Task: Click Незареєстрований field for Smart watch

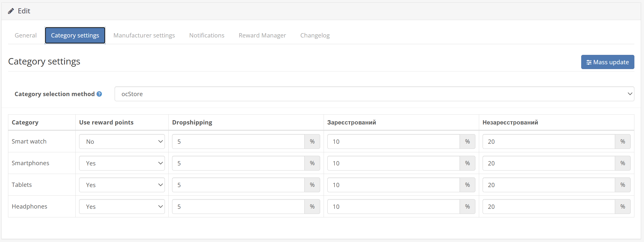Action: click(x=549, y=142)
